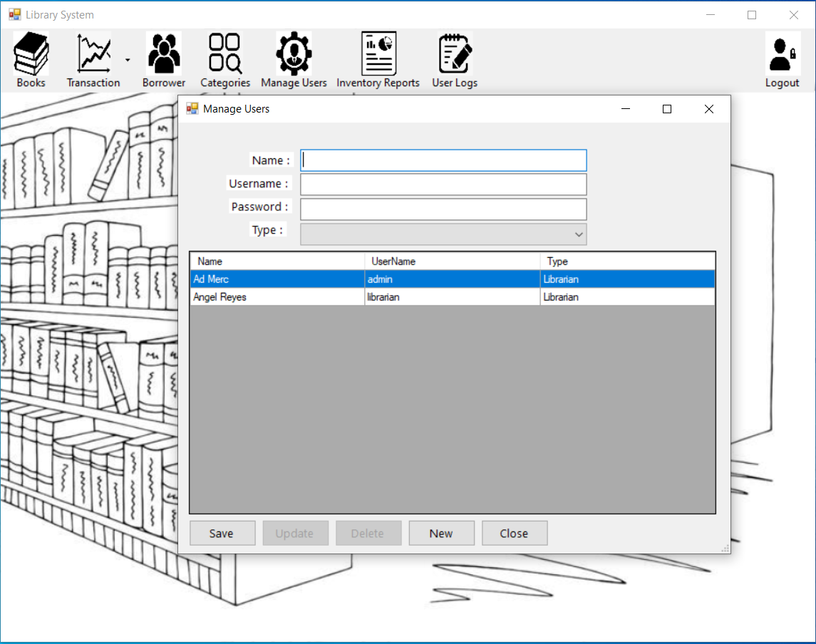This screenshot has width=816, height=644.
Task: Click into the Username field
Action: [x=443, y=185]
